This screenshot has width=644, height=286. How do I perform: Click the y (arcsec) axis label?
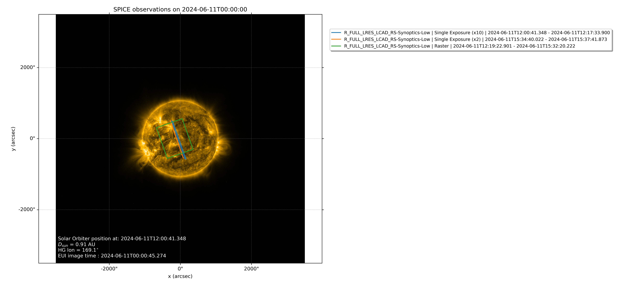pos(13,139)
